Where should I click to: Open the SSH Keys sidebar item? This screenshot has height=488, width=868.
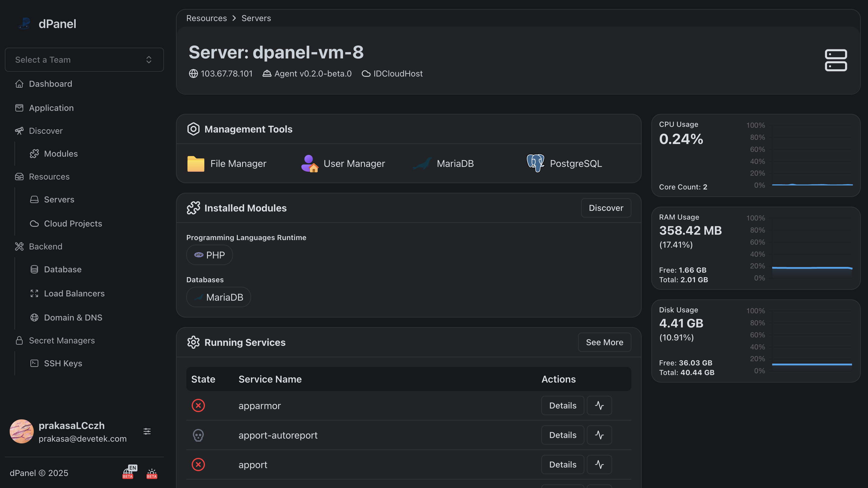point(63,363)
